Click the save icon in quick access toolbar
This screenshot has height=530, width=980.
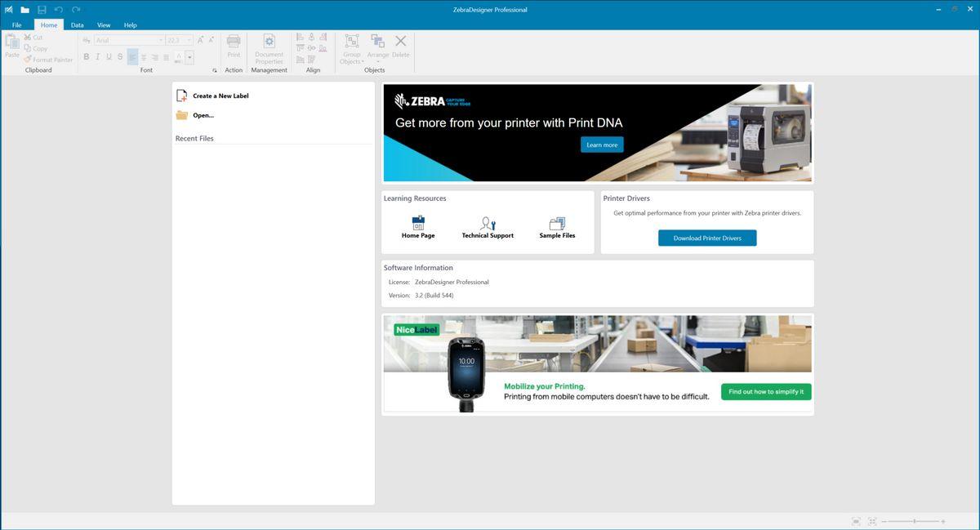[x=42, y=10]
